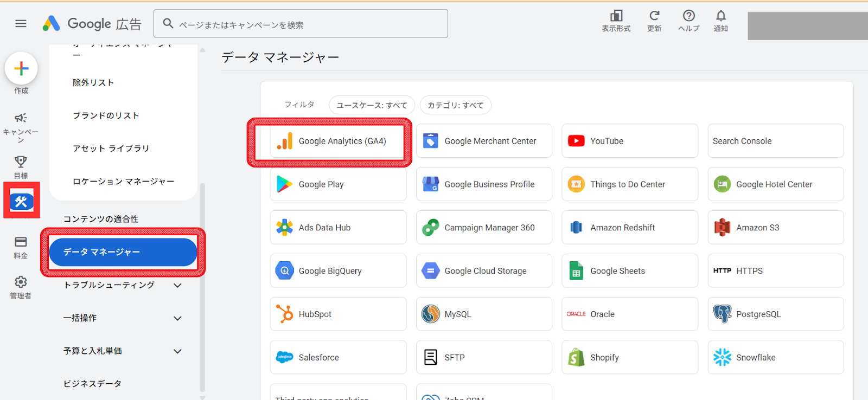Click the Google Hotel Center icon
This screenshot has width=868, height=400.
pyautogui.click(x=722, y=184)
